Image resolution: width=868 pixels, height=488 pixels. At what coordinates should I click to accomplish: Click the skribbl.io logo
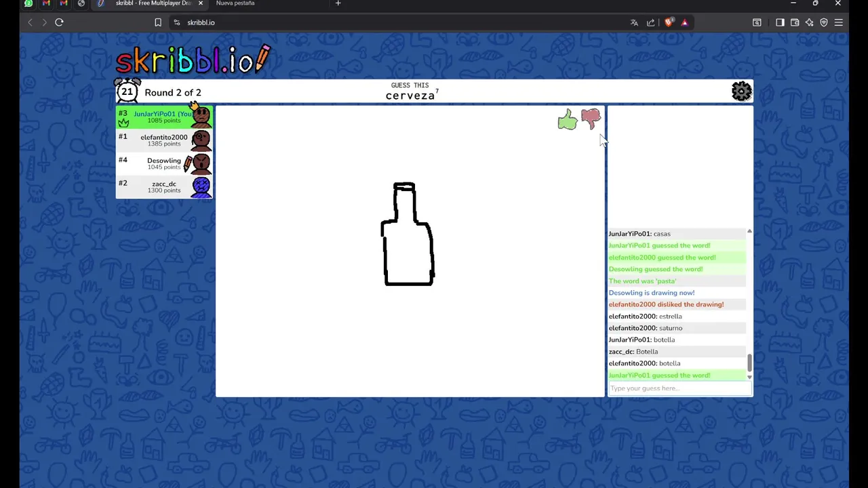[x=193, y=60]
